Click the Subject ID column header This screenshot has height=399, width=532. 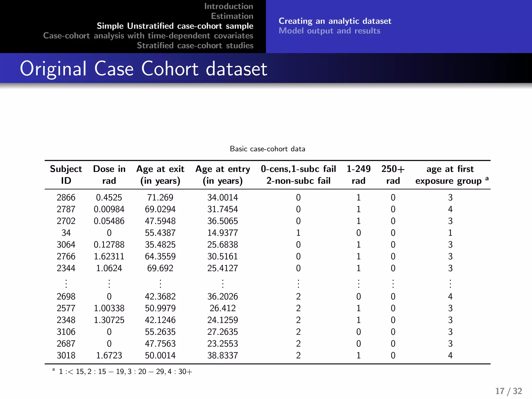[x=66, y=175]
